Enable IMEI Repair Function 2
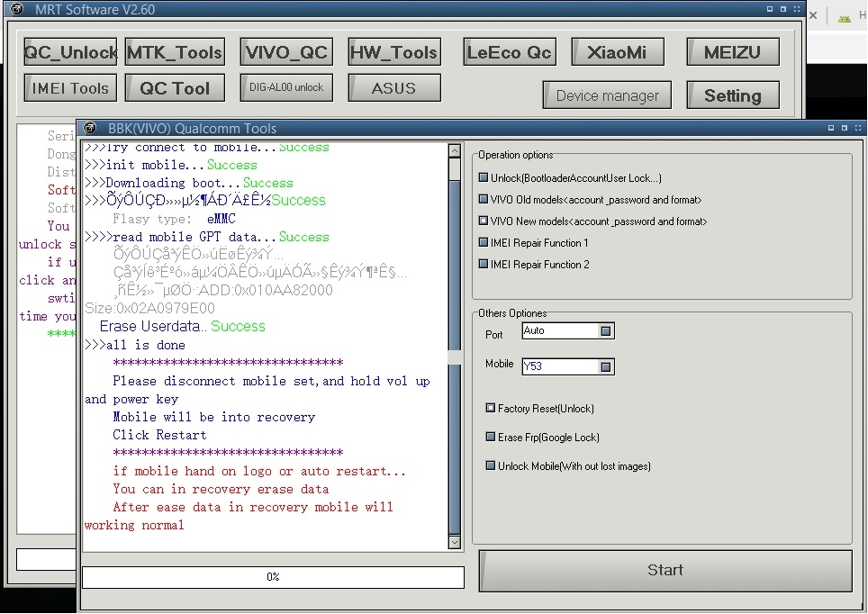This screenshot has width=868, height=614. (x=534, y=264)
